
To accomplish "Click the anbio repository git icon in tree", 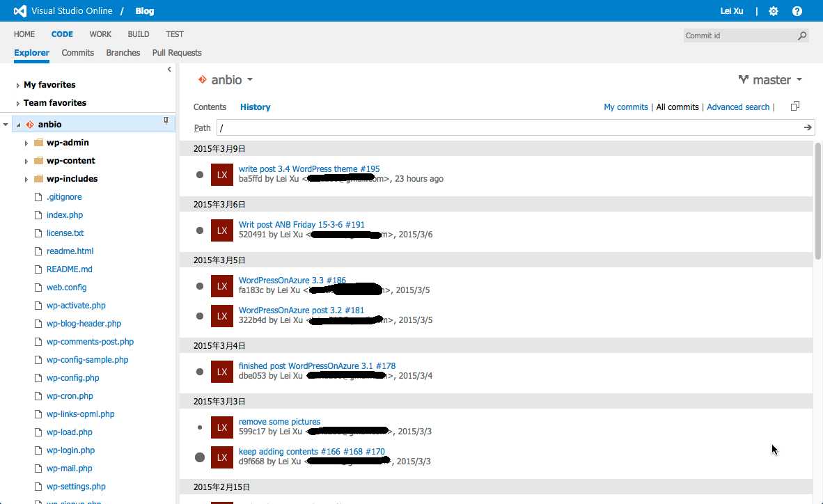I will tap(30, 125).
